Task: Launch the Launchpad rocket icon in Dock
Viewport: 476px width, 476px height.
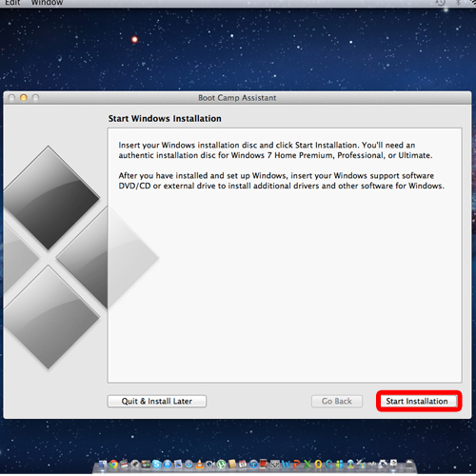Action: [135, 465]
